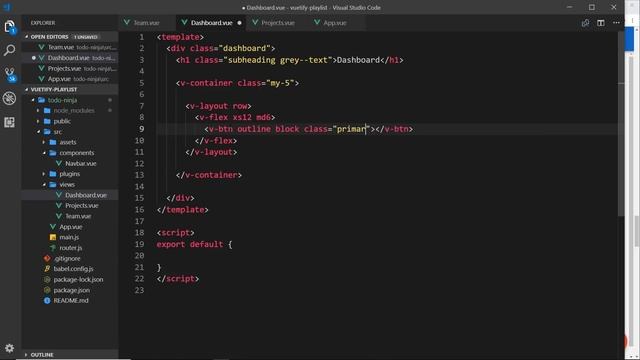
Task: Click the 'export default {' code line
Action: [x=194, y=244]
